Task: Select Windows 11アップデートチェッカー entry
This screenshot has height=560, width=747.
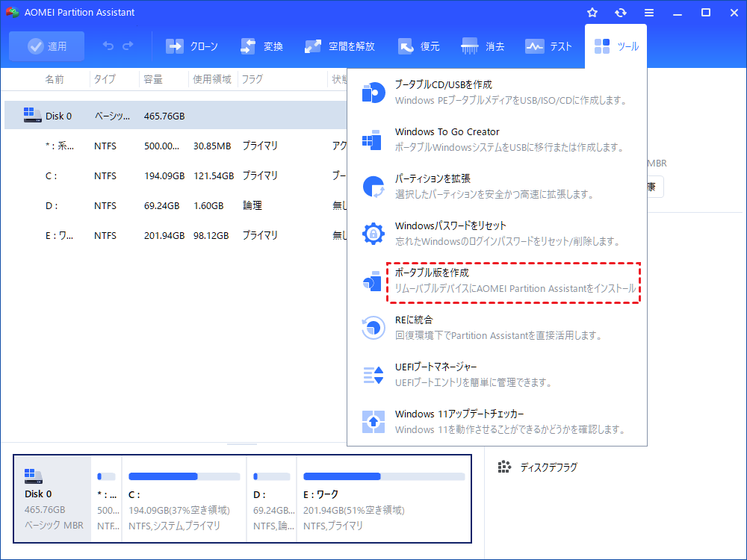Action: pyautogui.click(x=497, y=421)
